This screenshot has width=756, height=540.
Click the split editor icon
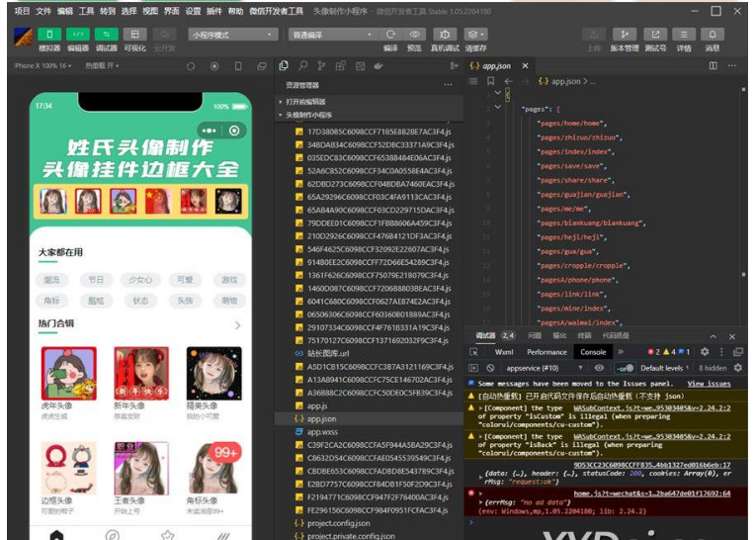coord(715,66)
